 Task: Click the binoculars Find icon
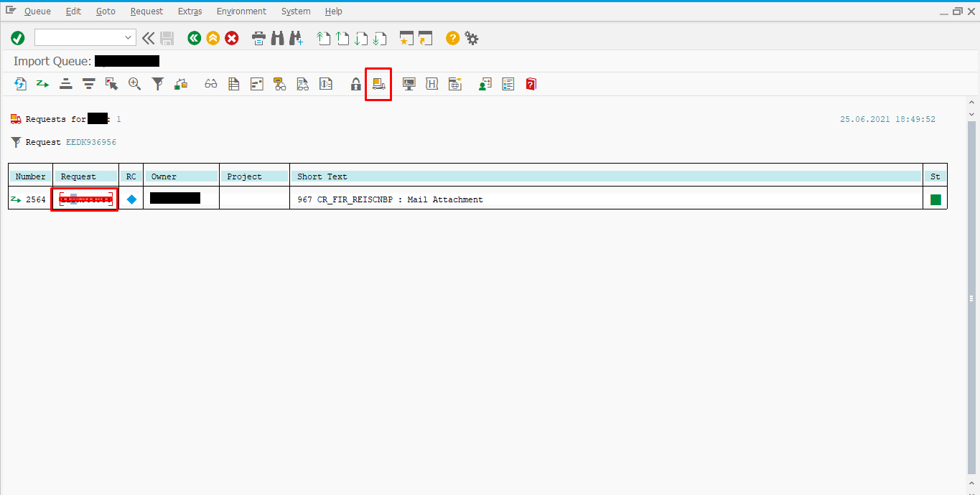click(278, 38)
